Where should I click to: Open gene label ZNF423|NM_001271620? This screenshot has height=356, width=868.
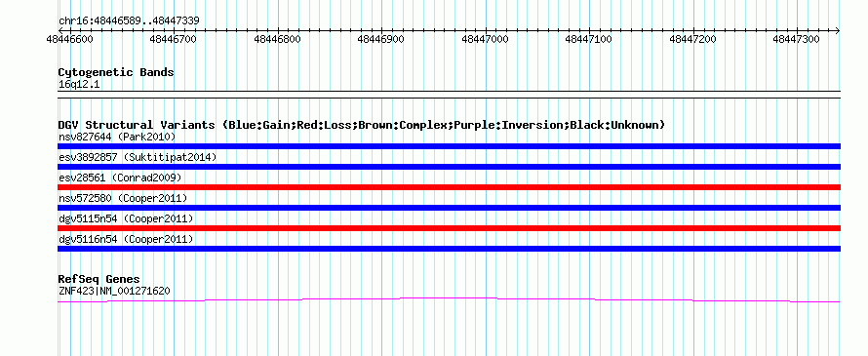tap(114, 291)
